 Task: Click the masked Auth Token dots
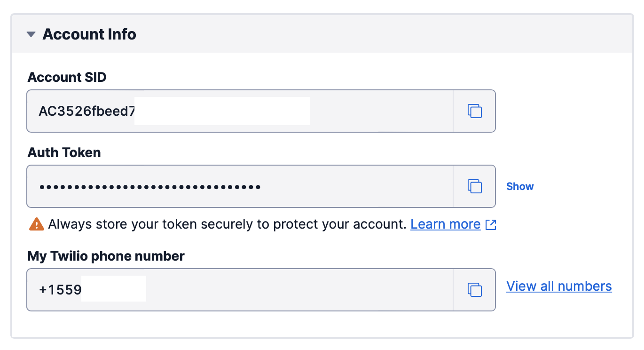coord(150,187)
